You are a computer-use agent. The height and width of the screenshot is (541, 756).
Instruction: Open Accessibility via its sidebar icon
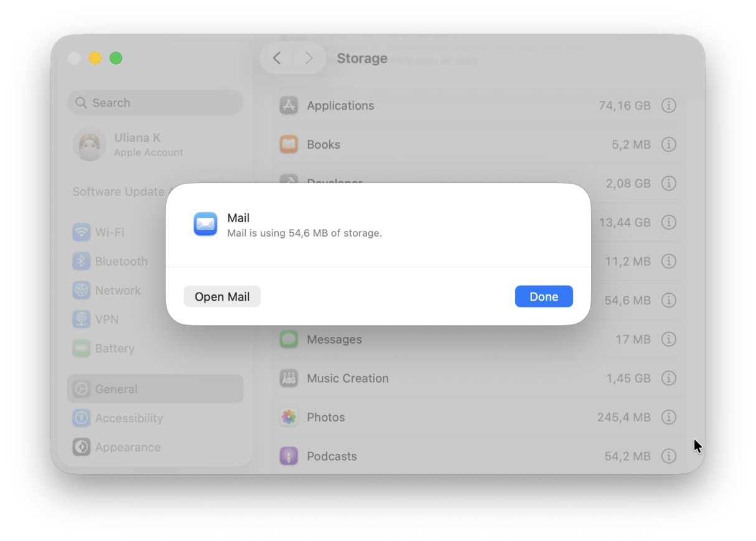(x=82, y=418)
